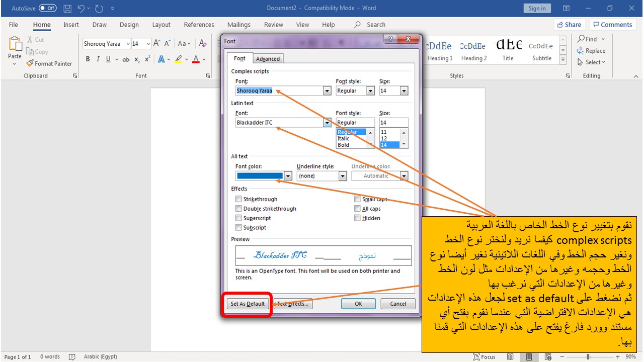Open Text Effects and Typography icon
This screenshot has height=362, width=644.
point(161,59)
